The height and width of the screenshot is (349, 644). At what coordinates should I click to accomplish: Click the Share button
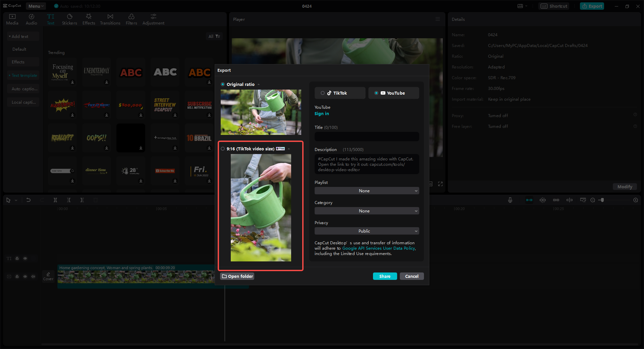(385, 276)
